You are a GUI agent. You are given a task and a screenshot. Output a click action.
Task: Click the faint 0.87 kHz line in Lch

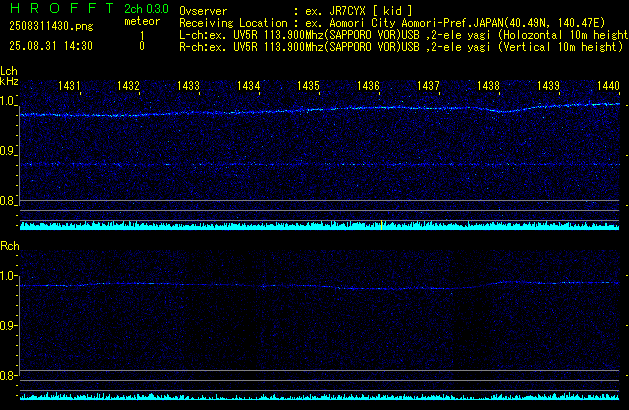tap(320, 164)
